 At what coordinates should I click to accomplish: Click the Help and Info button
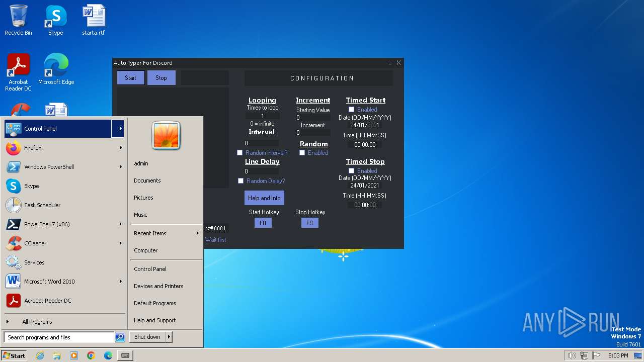(264, 198)
